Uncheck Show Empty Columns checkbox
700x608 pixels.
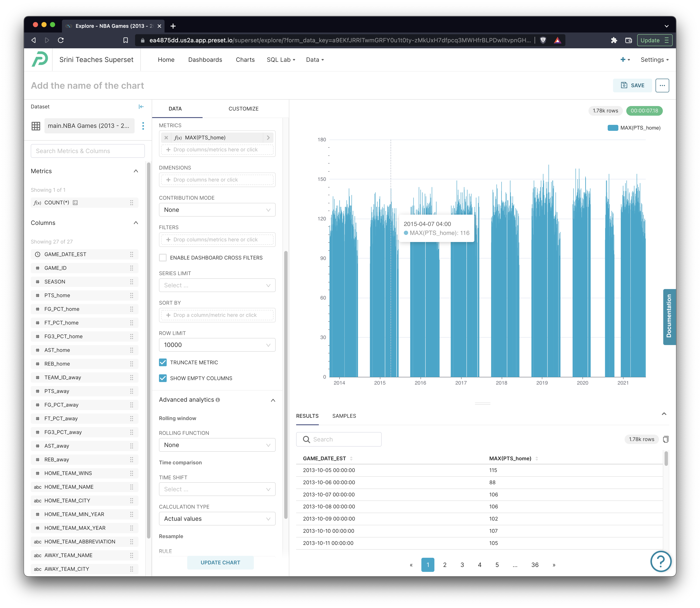(163, 378)
